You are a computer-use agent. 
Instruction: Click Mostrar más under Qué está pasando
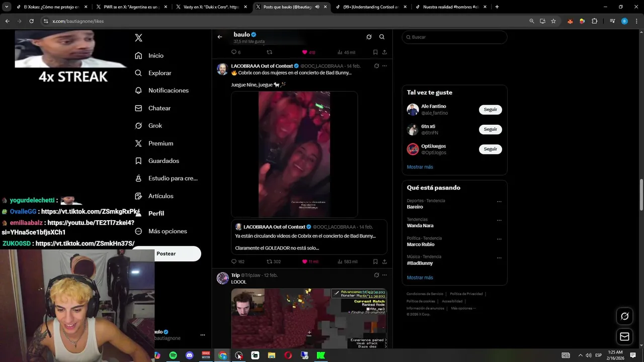[420, 278]
